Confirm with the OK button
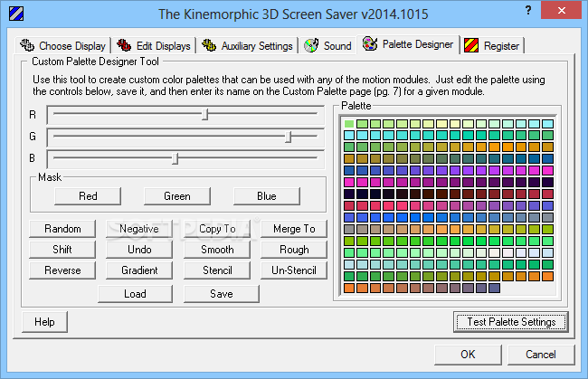Screen dimensions: 588x379 [x=468, y=355]
